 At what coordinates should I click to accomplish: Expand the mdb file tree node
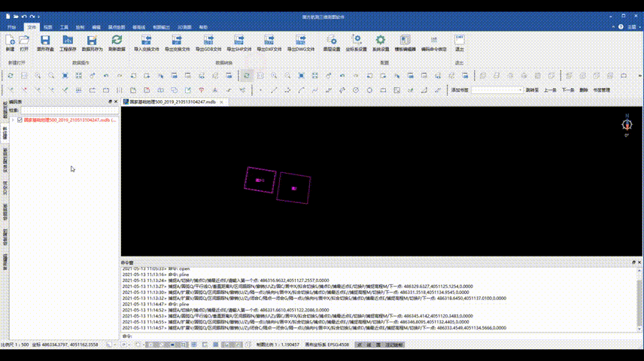pyautogui.click(x=13, y=120)
